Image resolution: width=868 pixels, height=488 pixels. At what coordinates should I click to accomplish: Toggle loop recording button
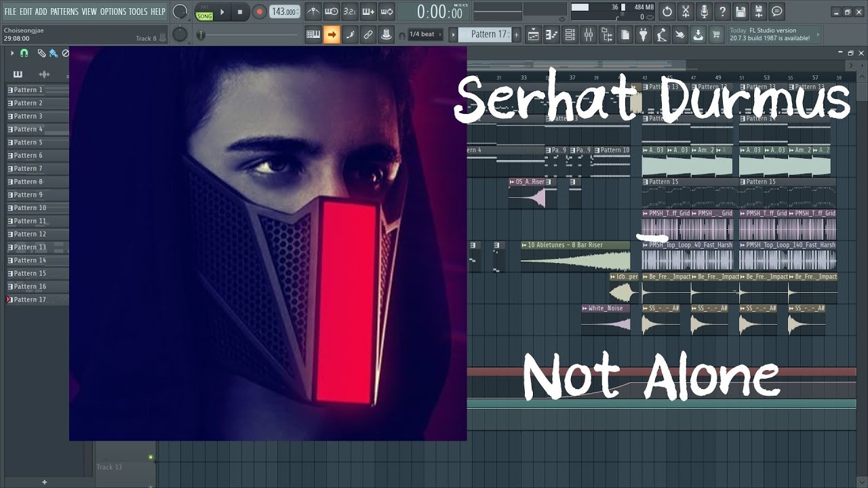(x=386, y=12)
